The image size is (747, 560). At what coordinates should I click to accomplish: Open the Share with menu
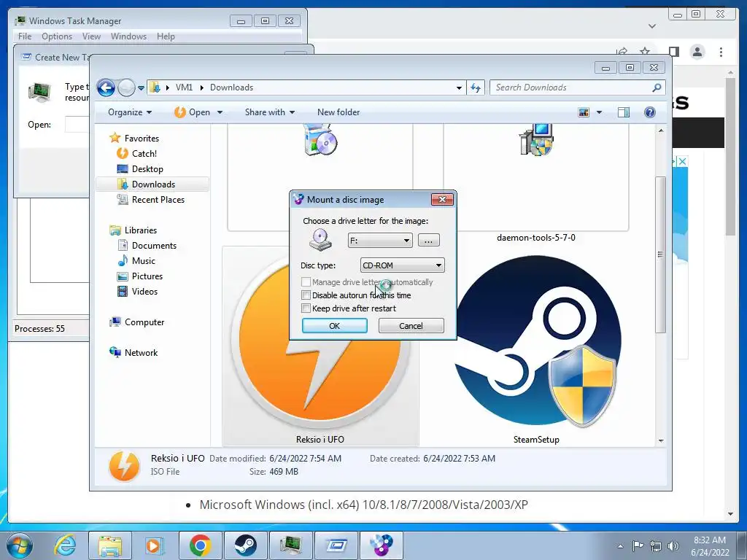pyautogui.click(x=270, y=112)
